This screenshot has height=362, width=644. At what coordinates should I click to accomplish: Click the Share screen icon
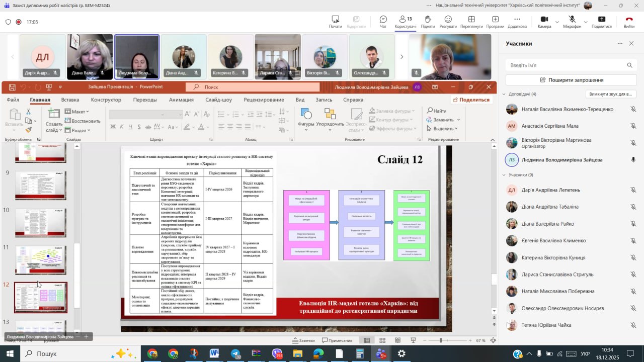[x=601, y=22]
